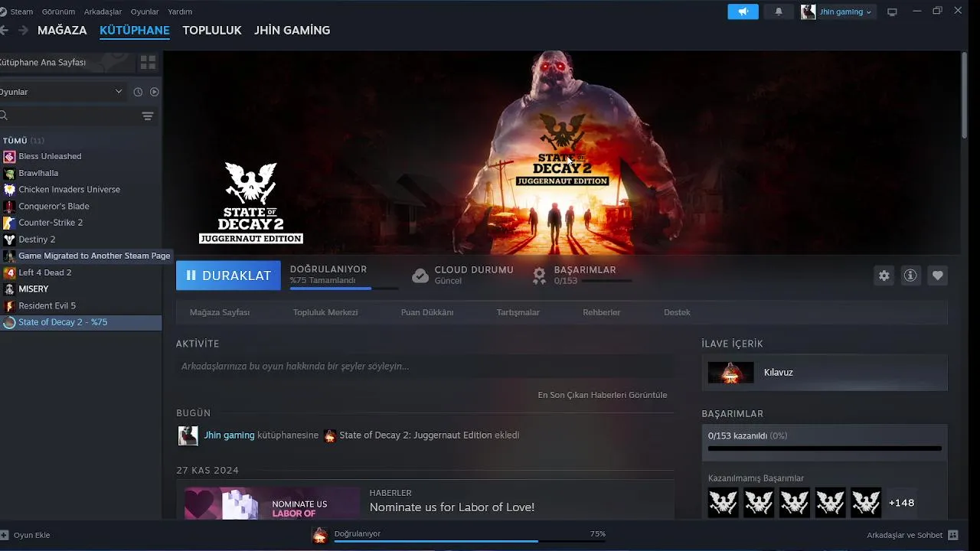980x551 pixels.
Task: Open the Arkadaşlar menu
Action: pyautogui.click(x=103, y=11)
